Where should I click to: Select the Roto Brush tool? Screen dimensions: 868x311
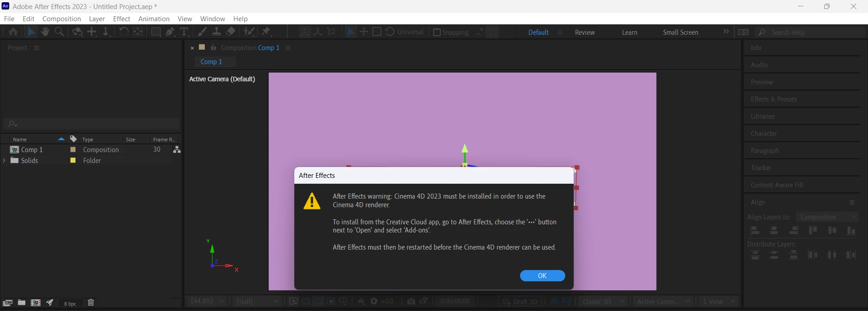point(249,32)
